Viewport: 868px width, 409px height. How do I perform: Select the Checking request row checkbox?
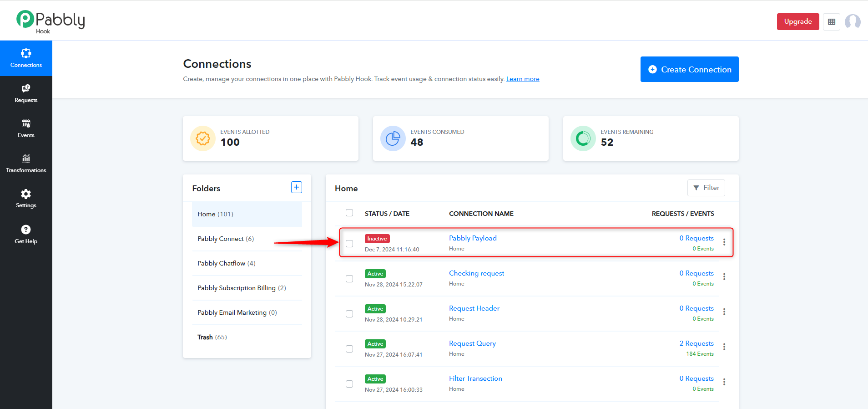[349, 279]
